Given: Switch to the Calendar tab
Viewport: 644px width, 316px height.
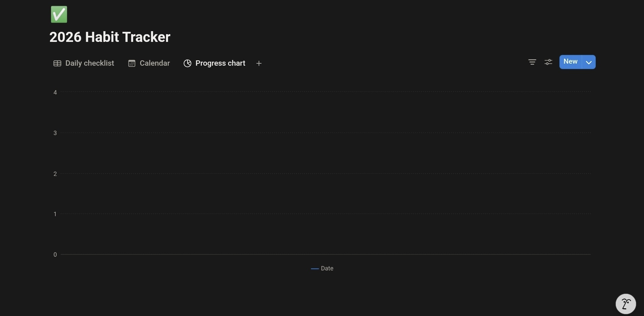Looking at the screenshot, I should (x=154, y=63).
